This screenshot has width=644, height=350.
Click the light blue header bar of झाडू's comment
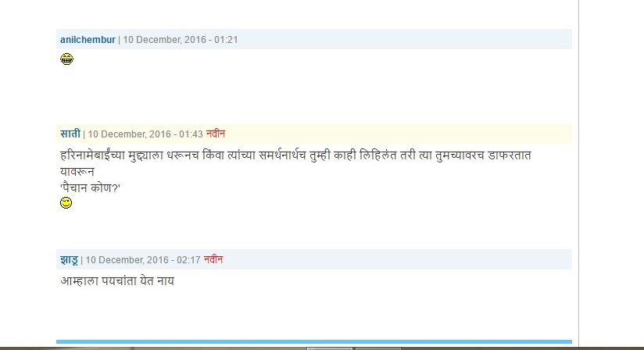tap(314, 259)
